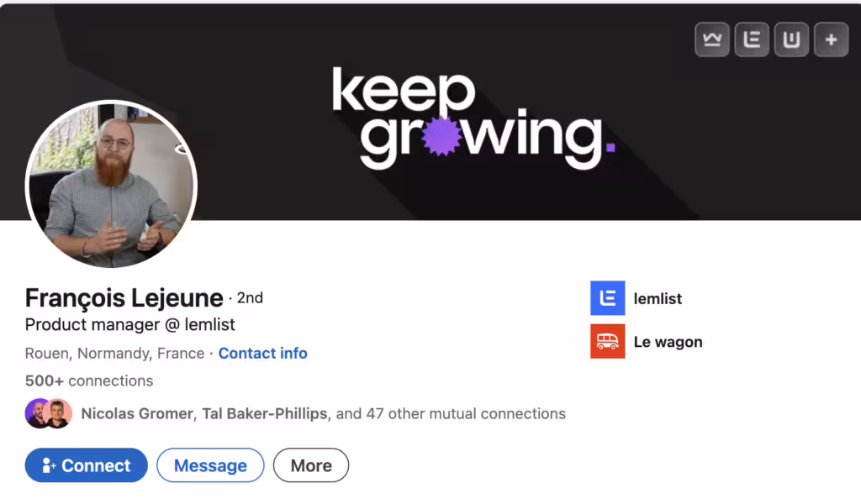This screenshot has width=861, height=504.
Task: Open the lemlist company name link
Action: click(658, 298)
